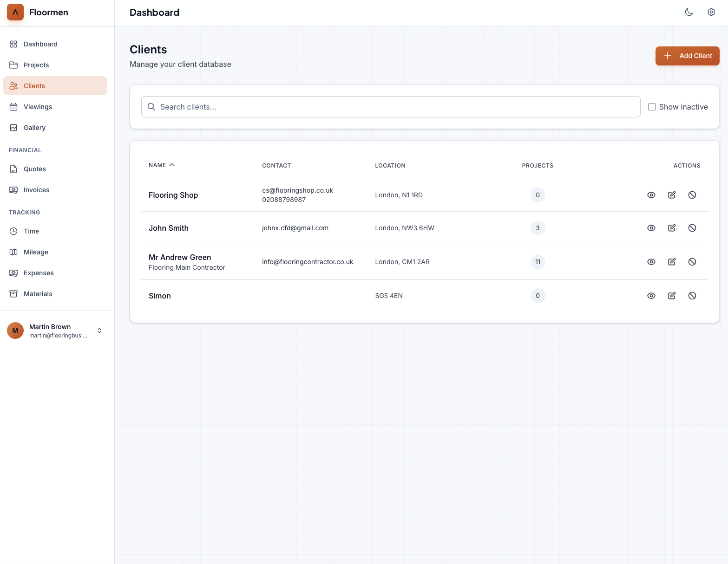
Task: Open the Viewings calendar icon
Action: tap(13, 107)
